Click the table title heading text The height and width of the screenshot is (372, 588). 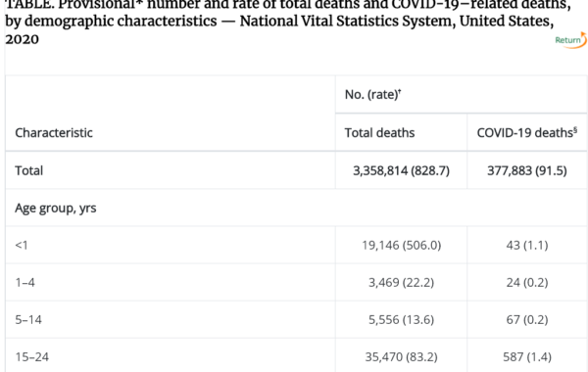tap(288, 22)
